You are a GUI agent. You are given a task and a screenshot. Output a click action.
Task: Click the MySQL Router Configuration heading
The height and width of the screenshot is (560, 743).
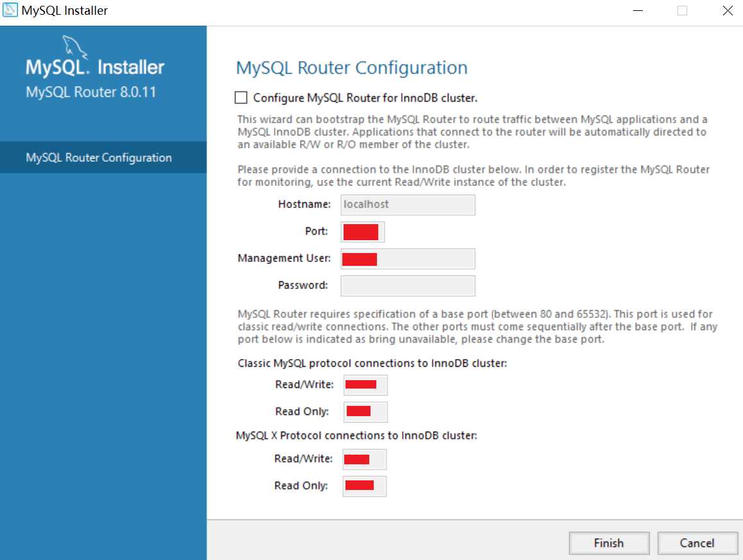(352, 67)
